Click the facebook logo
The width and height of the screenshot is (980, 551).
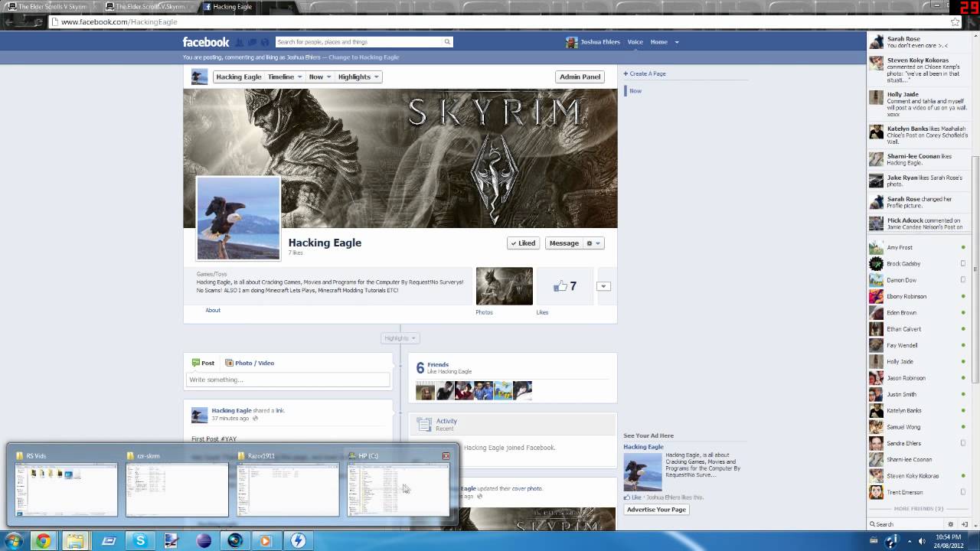(205, 42)
